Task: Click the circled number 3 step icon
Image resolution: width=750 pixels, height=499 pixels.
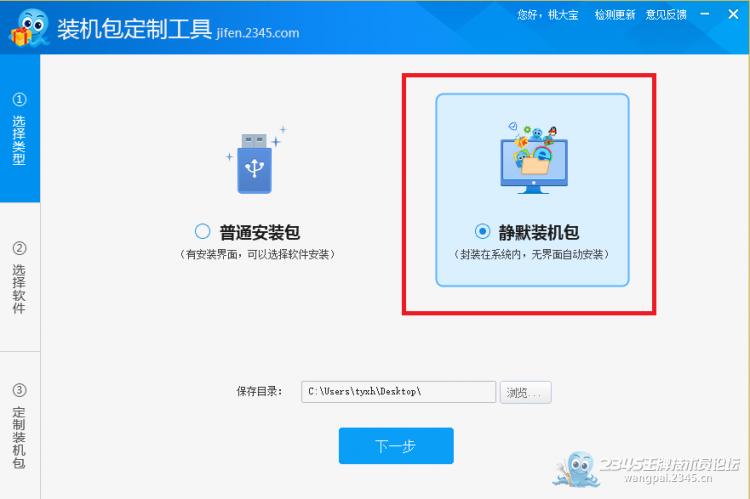Action: tap(19, 390)
